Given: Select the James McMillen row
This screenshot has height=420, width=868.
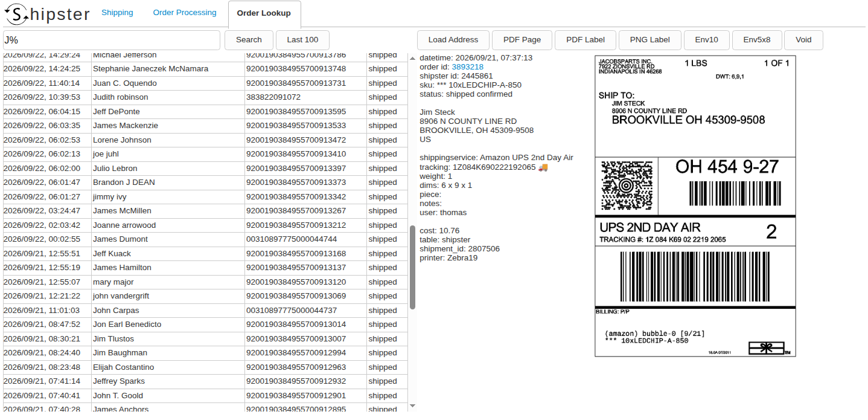Looking at the screenshot, I should (205, 211).
